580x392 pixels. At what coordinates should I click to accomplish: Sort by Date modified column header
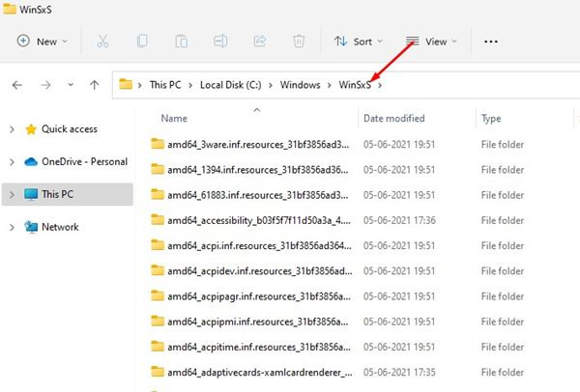[x=394, y=118]
